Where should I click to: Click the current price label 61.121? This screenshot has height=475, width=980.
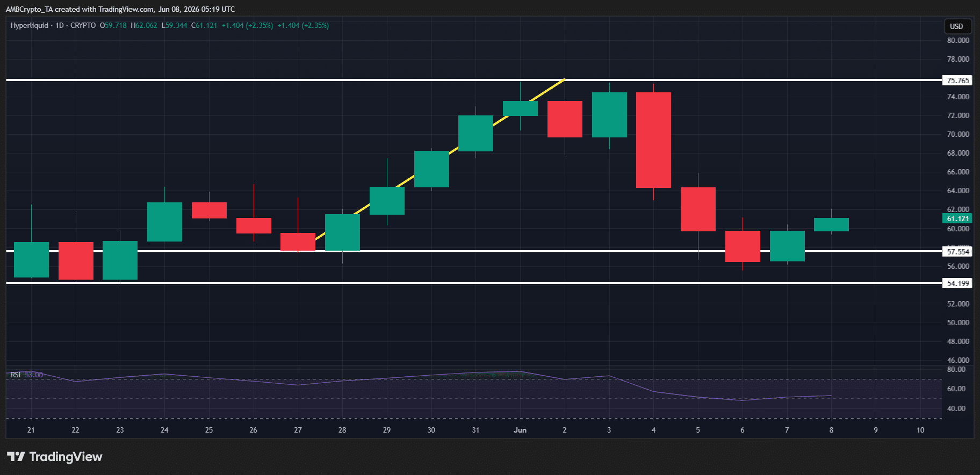(957, 218)
